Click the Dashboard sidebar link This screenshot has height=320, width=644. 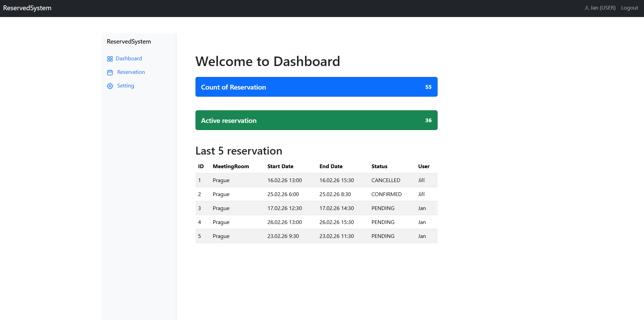click(x=129, y=58)
